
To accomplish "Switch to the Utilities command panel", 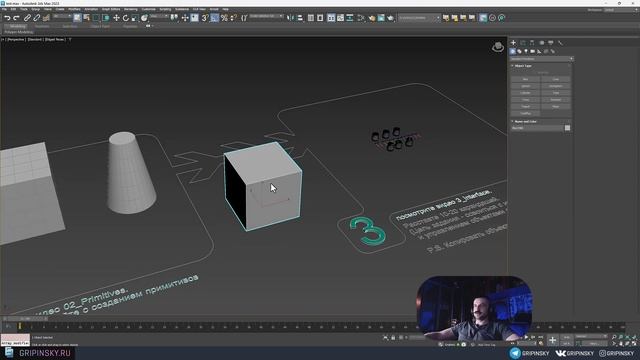I will (560, 42).
